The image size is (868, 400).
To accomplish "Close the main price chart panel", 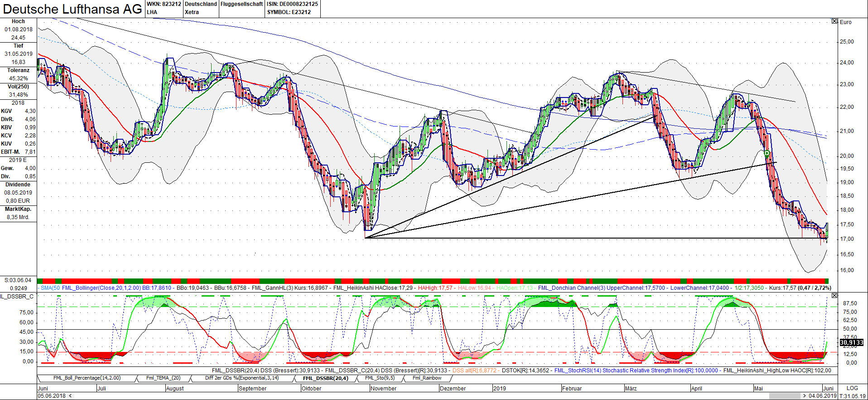I will point(834,21).
